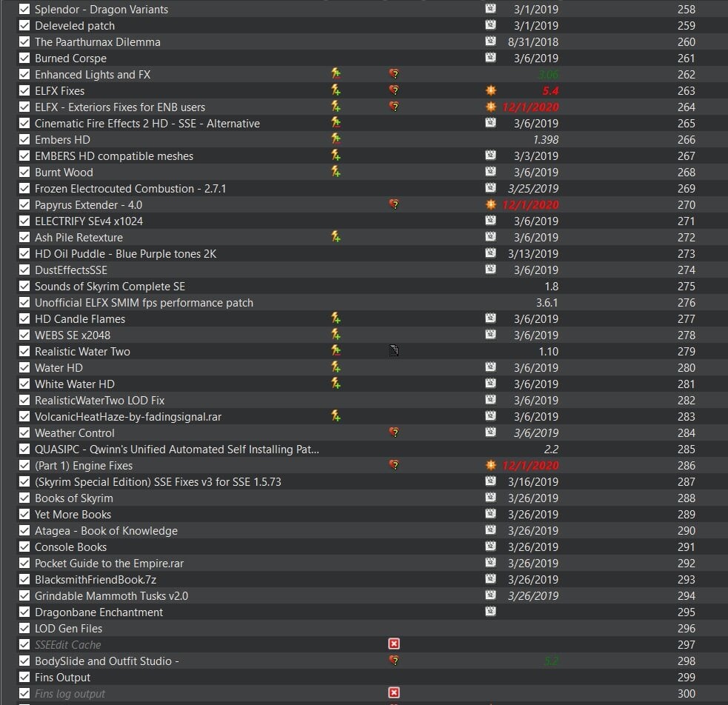Click calendar icon on Splendor - Dragon Variants row
Viewport: 728px width, 705px height.
click(x=490, y=8)
